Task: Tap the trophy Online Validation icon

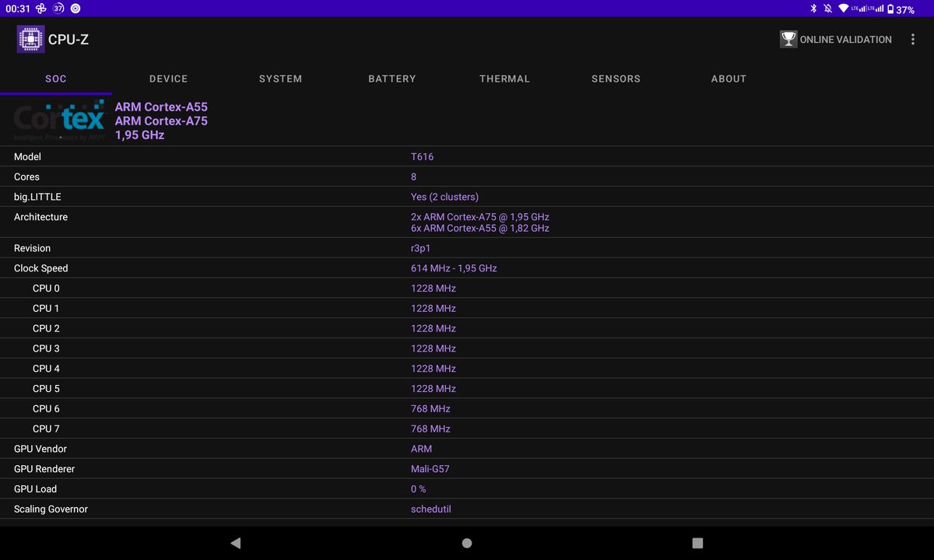Action: click(788, 39)
